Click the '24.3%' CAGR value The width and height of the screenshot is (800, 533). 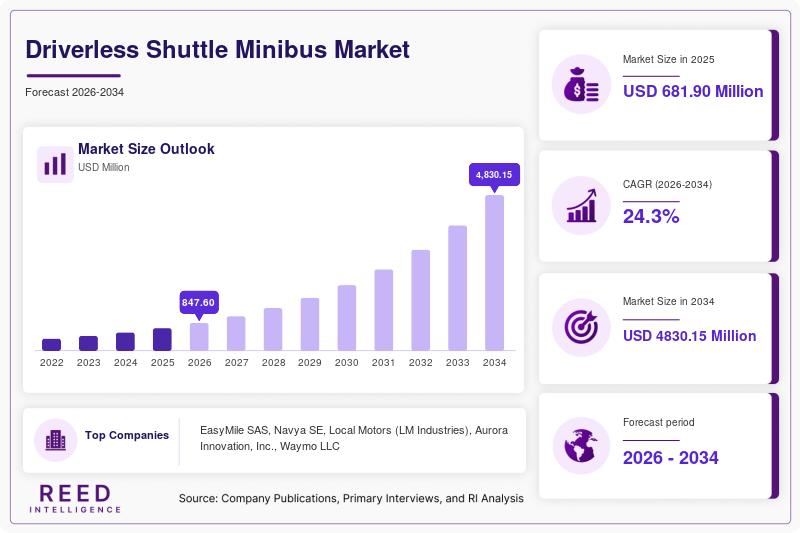[651, 216]
